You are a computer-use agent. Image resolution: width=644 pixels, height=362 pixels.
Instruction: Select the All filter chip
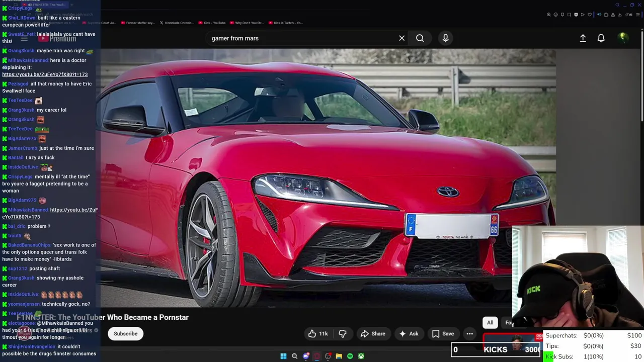(x=490, y=323)
